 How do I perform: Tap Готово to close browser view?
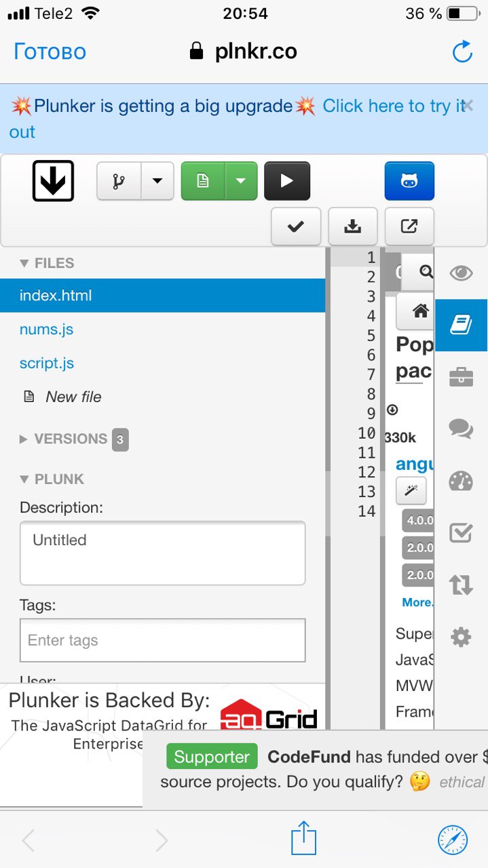point(50,52)
